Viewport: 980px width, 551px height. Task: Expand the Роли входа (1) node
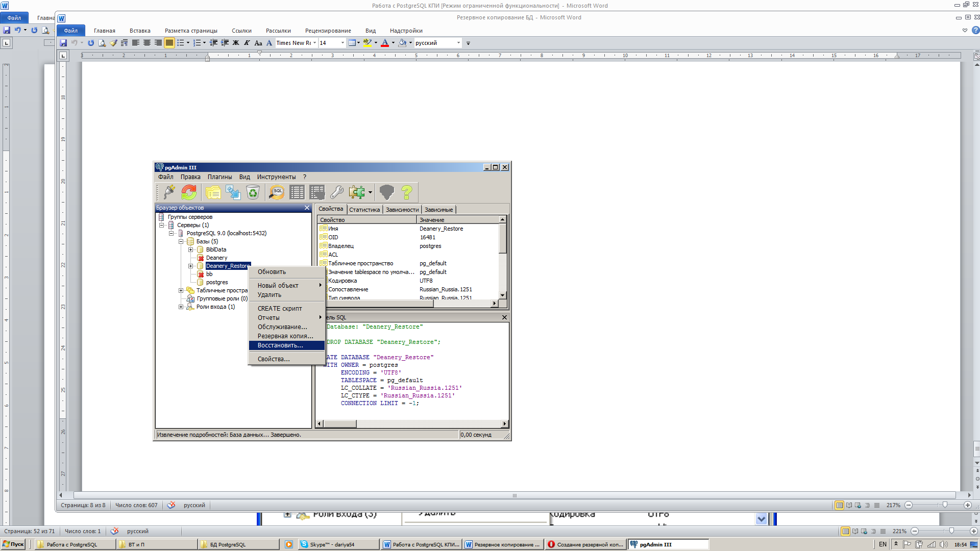tap(181, 307)
